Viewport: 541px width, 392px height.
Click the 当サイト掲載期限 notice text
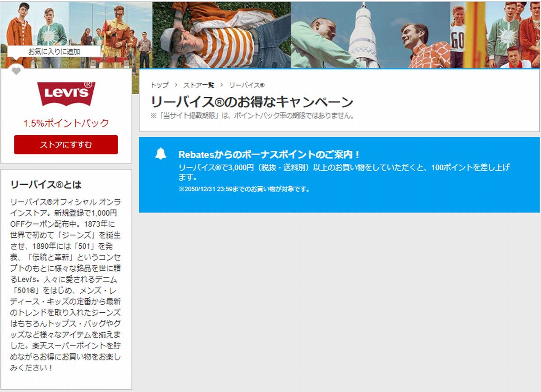click(x=252, y=116)
